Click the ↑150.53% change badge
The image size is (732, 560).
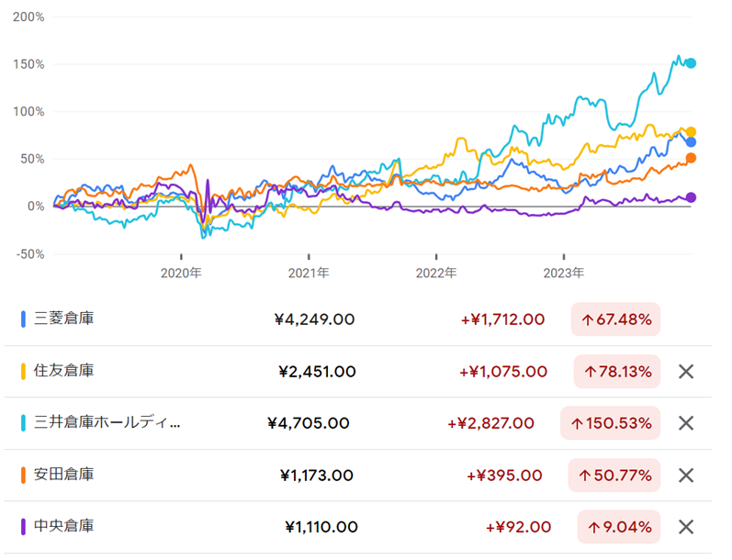point(610,423)
